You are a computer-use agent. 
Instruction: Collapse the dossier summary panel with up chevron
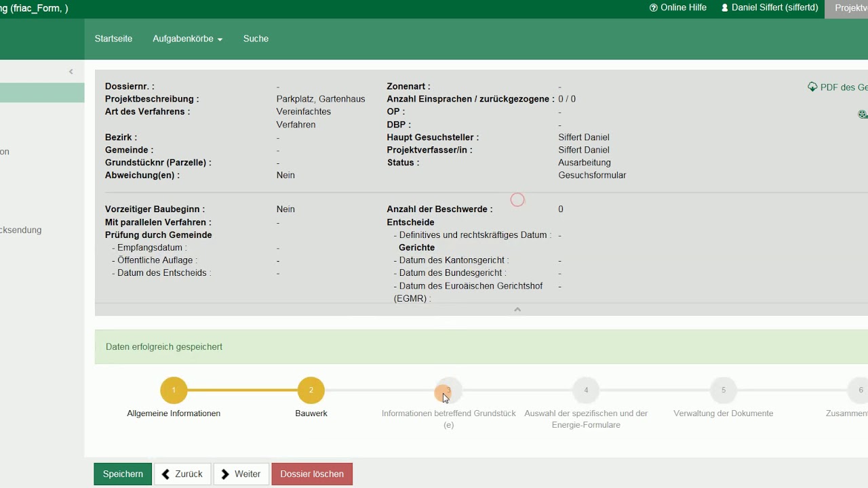tap(517, 309)
